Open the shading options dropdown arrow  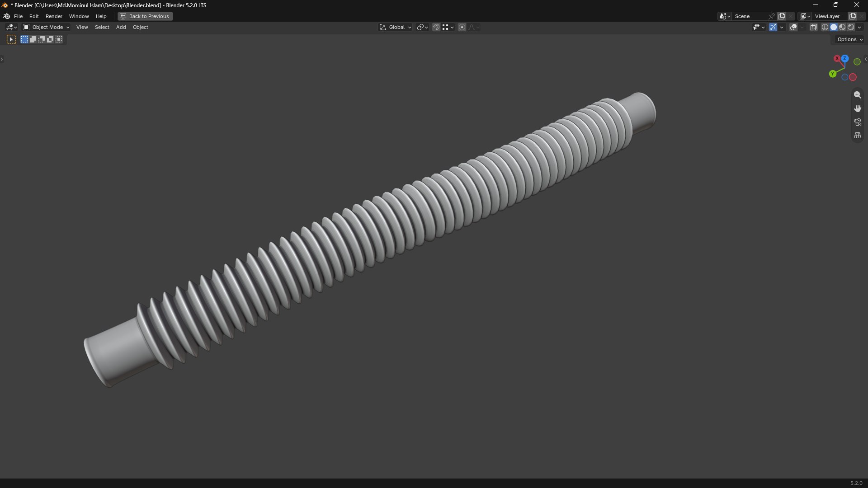click(859, 28)
